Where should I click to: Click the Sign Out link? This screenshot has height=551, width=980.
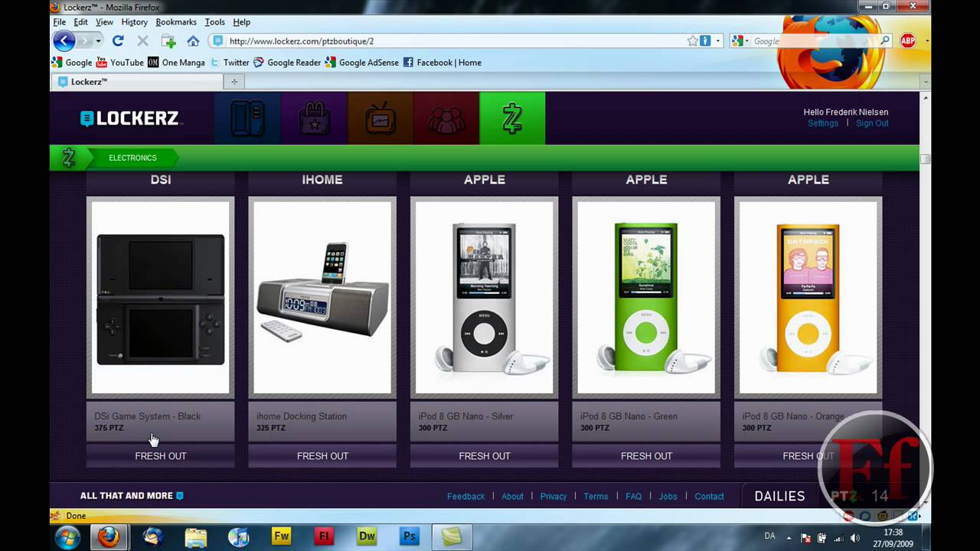872,123
